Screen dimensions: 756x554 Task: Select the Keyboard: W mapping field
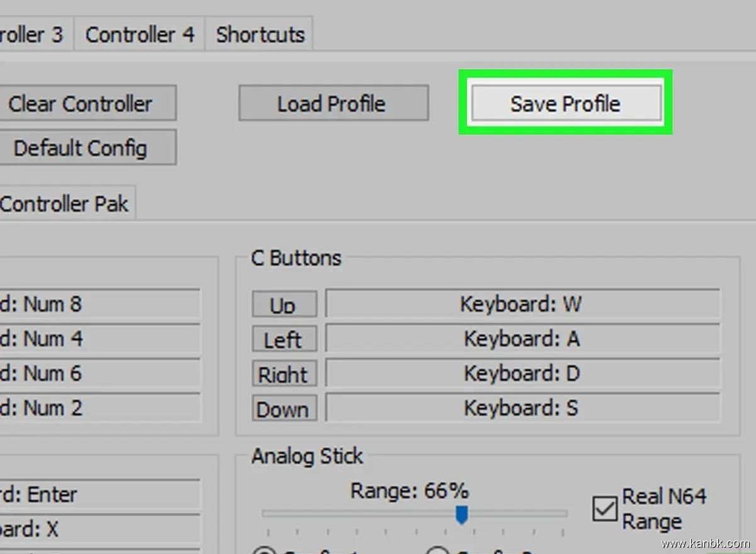point(522,305)
